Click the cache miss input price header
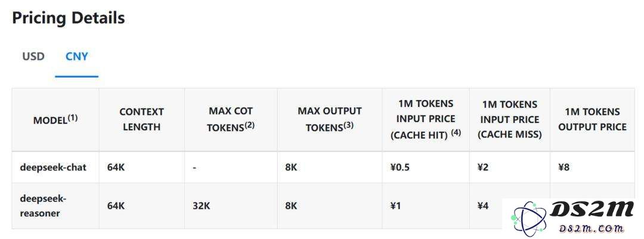The width and height of the screenshot is (644, 239). pos(510,119)
